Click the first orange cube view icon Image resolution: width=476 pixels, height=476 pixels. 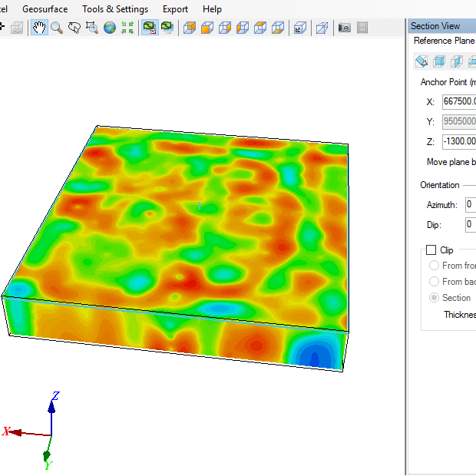pyautogui.click(x=188, y=28)
